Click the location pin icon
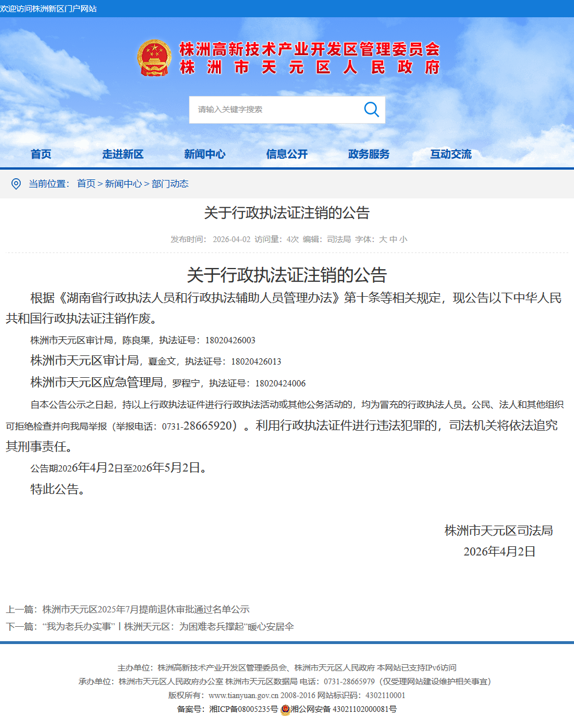Screen dimensions: 574x728 (x=16, y=184)
